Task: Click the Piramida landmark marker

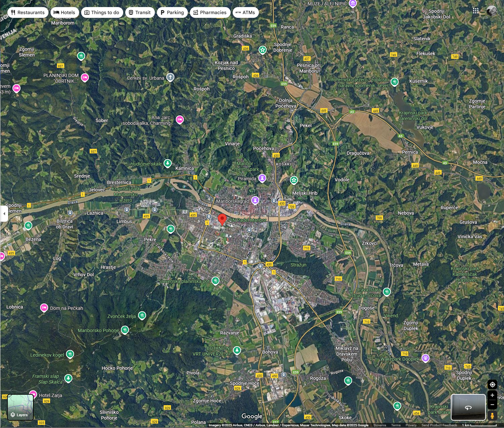Action: tap(262, 178)
